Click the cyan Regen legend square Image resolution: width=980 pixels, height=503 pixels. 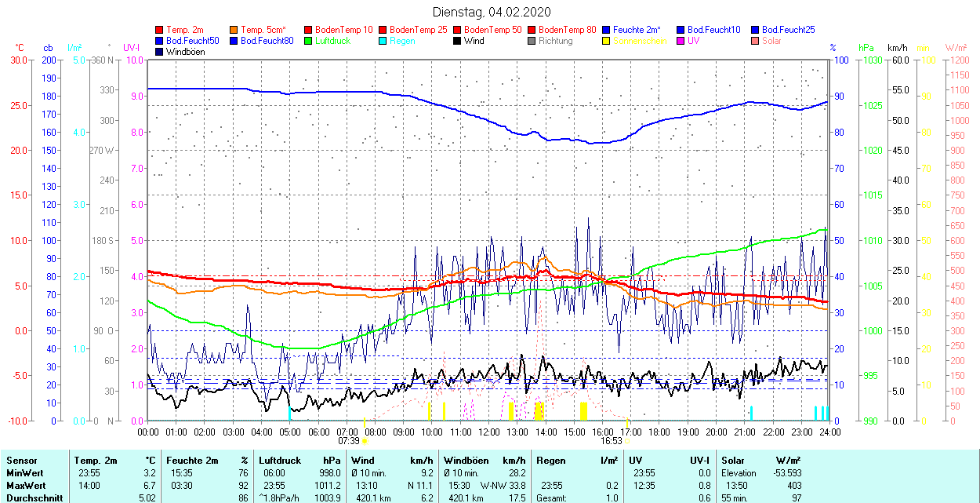383,41
